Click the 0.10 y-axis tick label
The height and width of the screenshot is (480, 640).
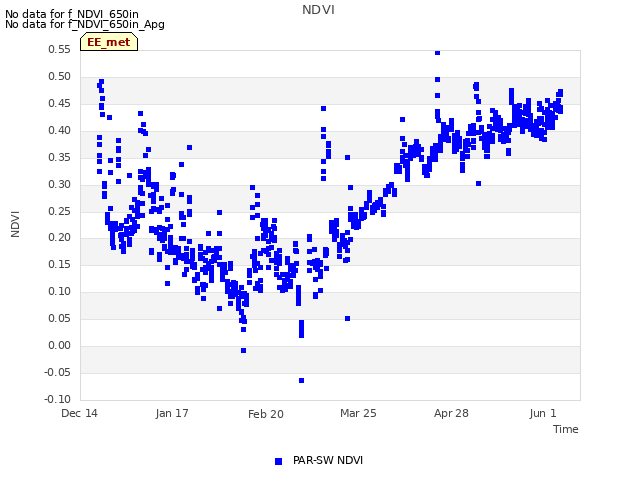click(60, 291)
